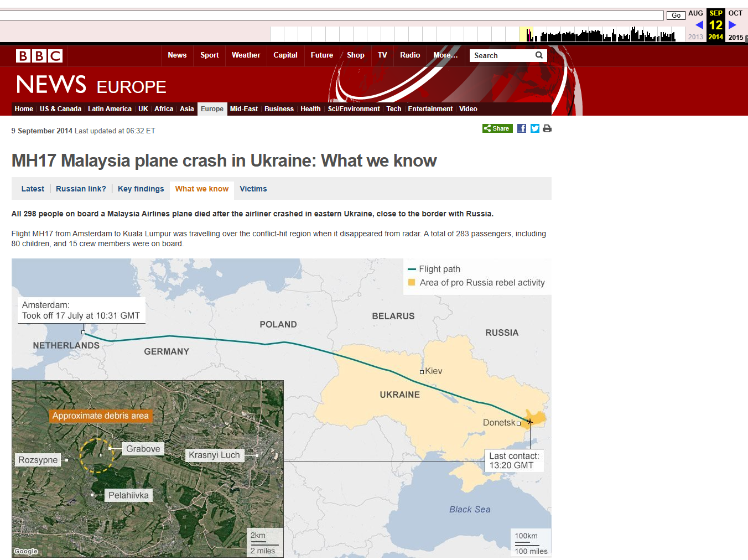This screenshot has width=748, height=560.
Task: Go to previous capture using left arrow
Action: [699, 25]
